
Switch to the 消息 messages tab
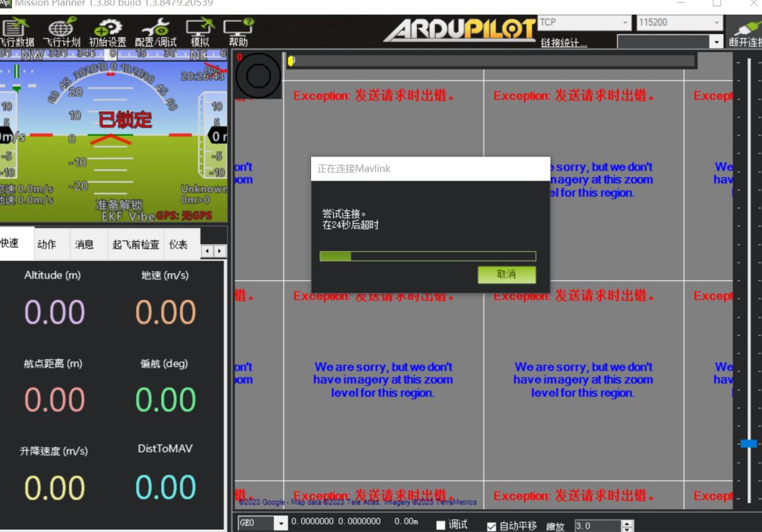[x=84, y=244]
